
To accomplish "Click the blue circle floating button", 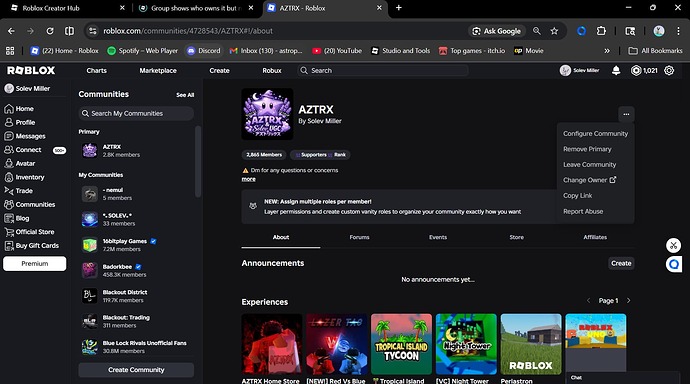I will (673, 264).
